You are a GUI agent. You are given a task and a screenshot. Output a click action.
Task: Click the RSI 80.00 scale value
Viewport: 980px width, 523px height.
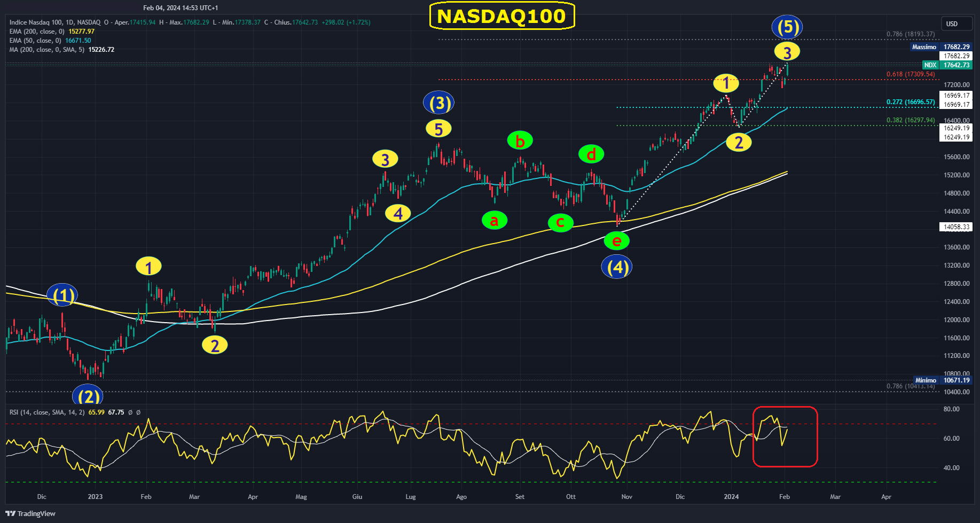pyautogui.click(x=952, y=409)
